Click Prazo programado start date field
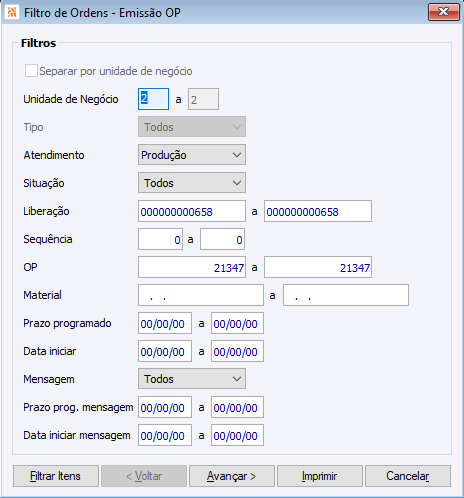The width and height of the screenshot is (464, 498). click(x=165, y=323)
